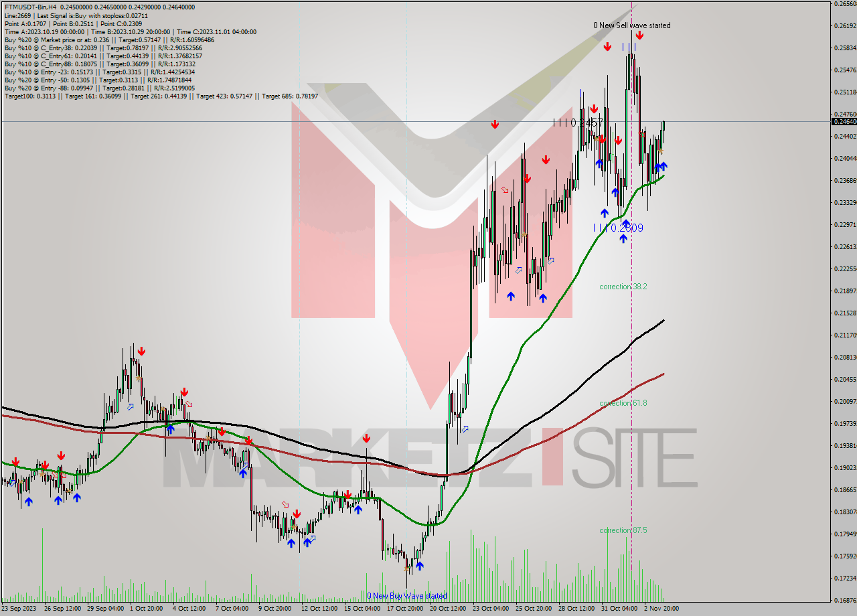Click the 'correction 61.8' Fibonacci label

pos(623,403)
